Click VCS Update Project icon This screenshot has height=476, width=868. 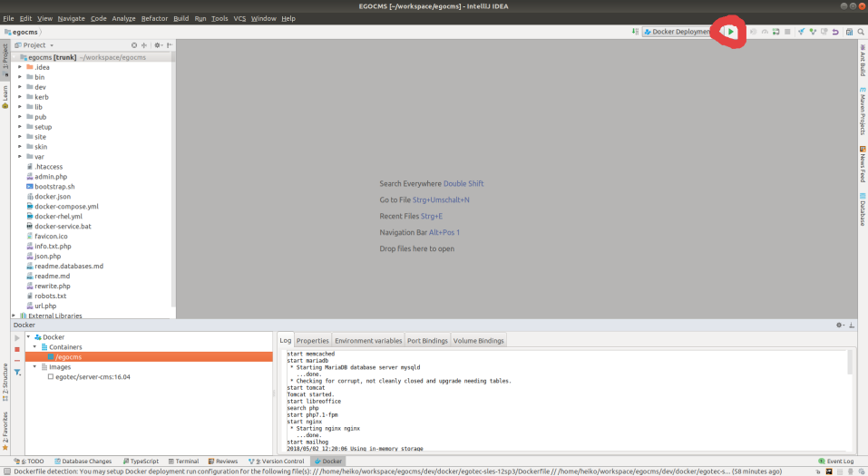point(801,32)
